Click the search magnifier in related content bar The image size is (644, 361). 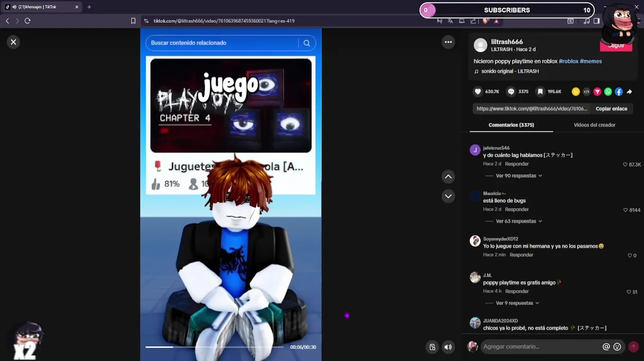[307, 43]
